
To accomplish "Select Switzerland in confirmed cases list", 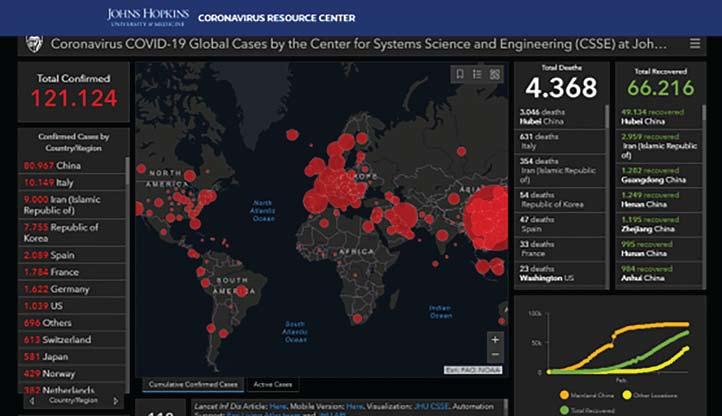I will tap(71, 340).
